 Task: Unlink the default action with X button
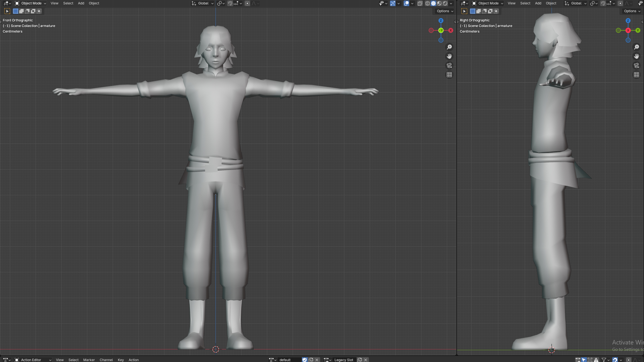click(317, 360)
